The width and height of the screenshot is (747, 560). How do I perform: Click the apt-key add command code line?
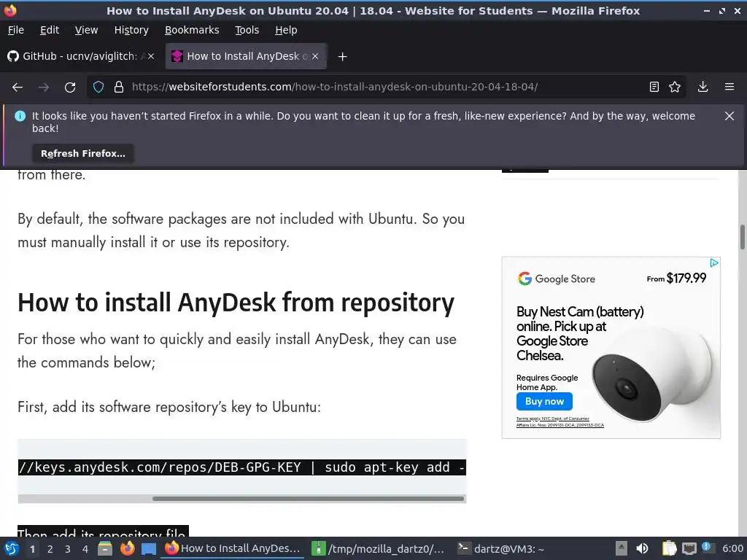pos(241,467)
